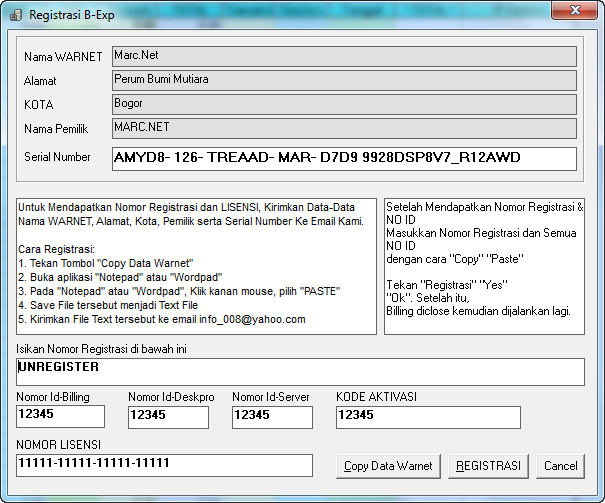This screenshot has width=605, height=503.
Task: Click the text 'Cara Registrasi:'
Action: (x=56, y=249)
